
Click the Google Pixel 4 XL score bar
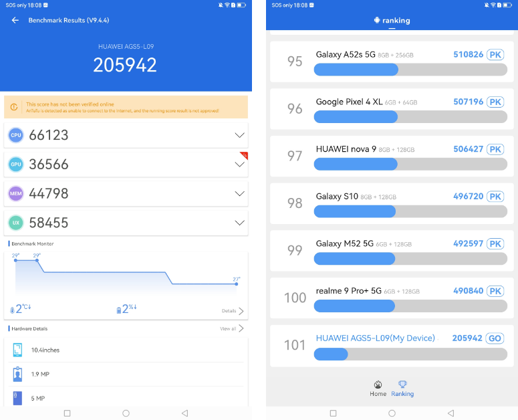[x=410, y=116]
